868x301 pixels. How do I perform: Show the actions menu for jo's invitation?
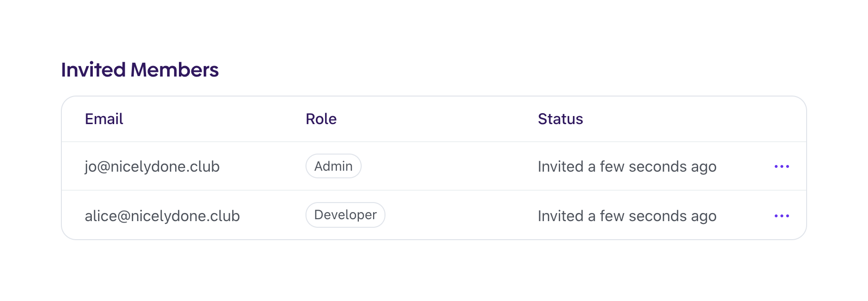tap(781, 166)
